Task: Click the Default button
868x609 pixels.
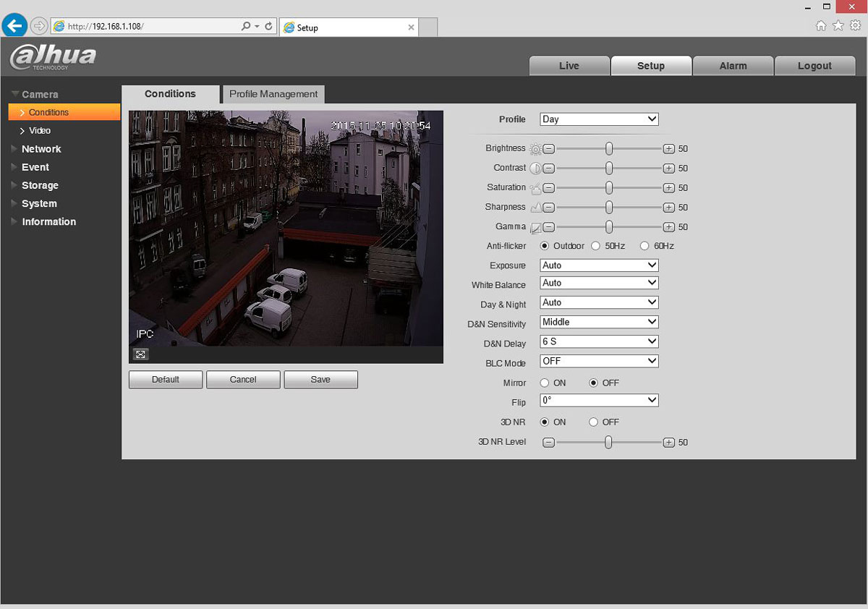Action: 166,380
